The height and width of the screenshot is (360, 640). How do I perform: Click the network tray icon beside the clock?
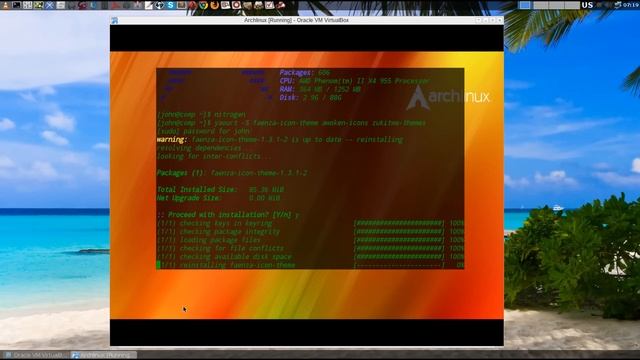[x=618, y=5]
